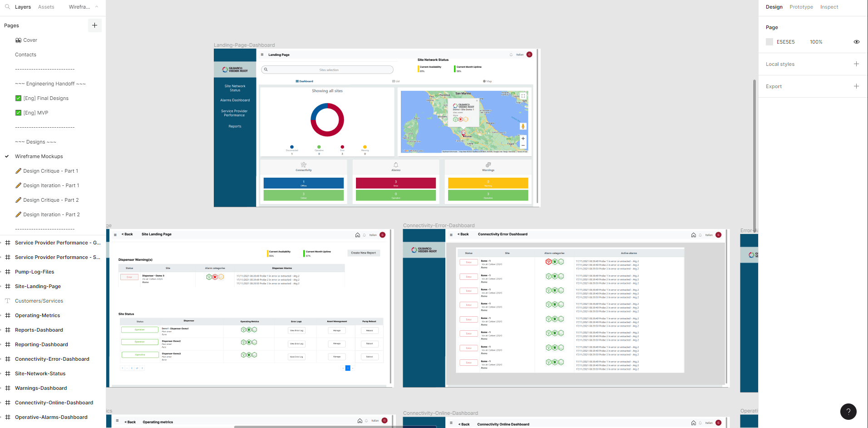Open the help question mark button
The width and height of the screenshot is (868, 428).
coord(848,412)
